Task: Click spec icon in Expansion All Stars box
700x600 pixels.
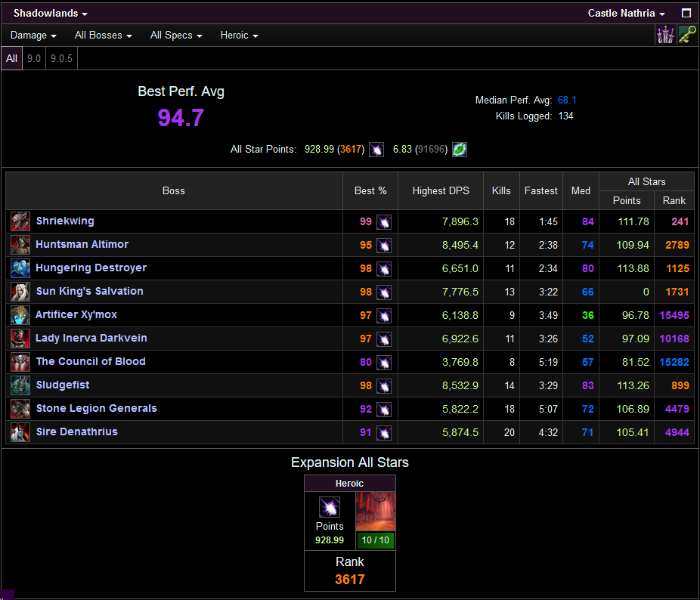Action: tap(330, 507)
